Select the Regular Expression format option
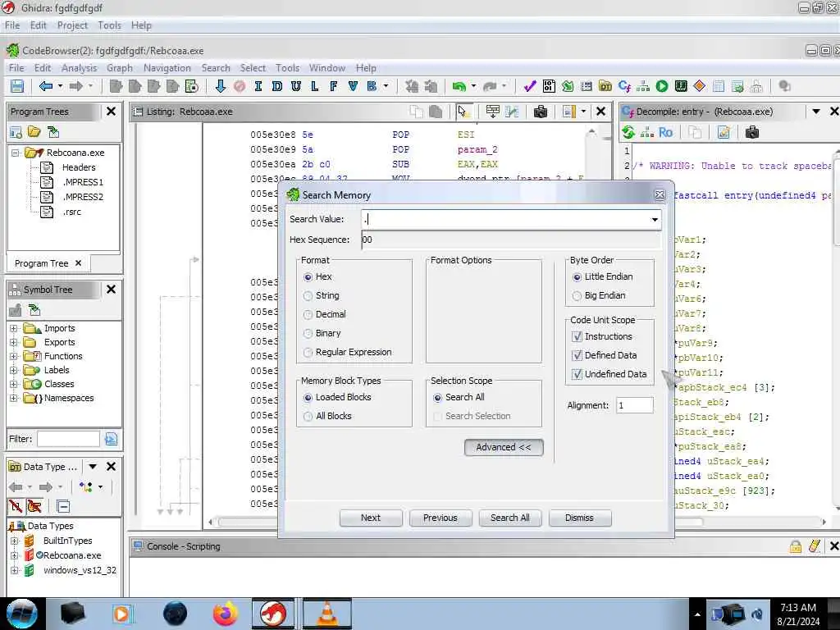Viewport: 840px width, 630px height. (x=308, y=352)
